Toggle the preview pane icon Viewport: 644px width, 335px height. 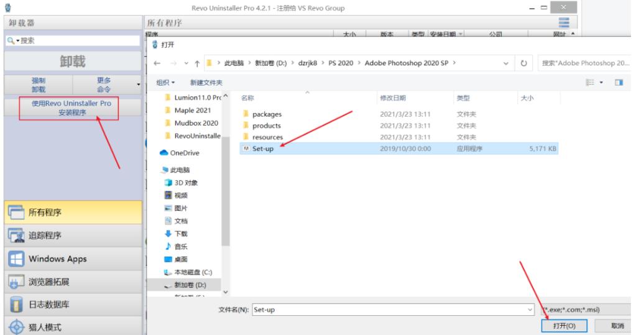(619, 83)
